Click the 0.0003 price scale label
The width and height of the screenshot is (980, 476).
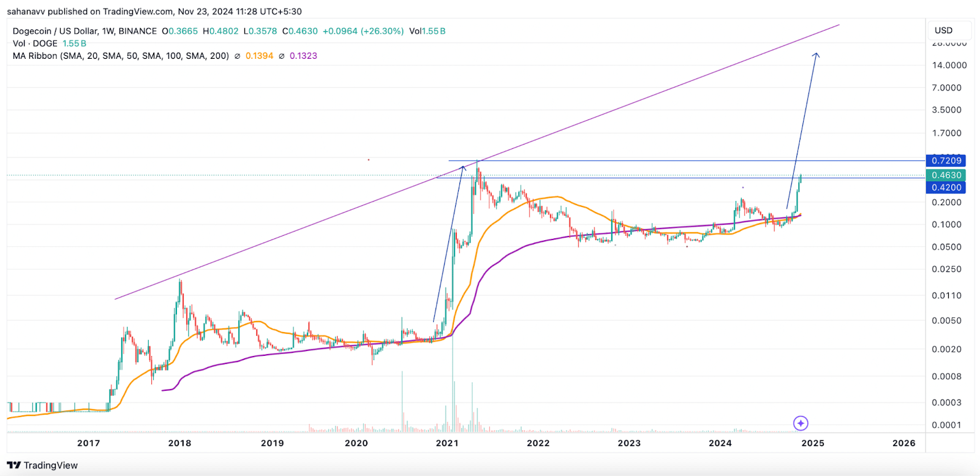(947, 402)
